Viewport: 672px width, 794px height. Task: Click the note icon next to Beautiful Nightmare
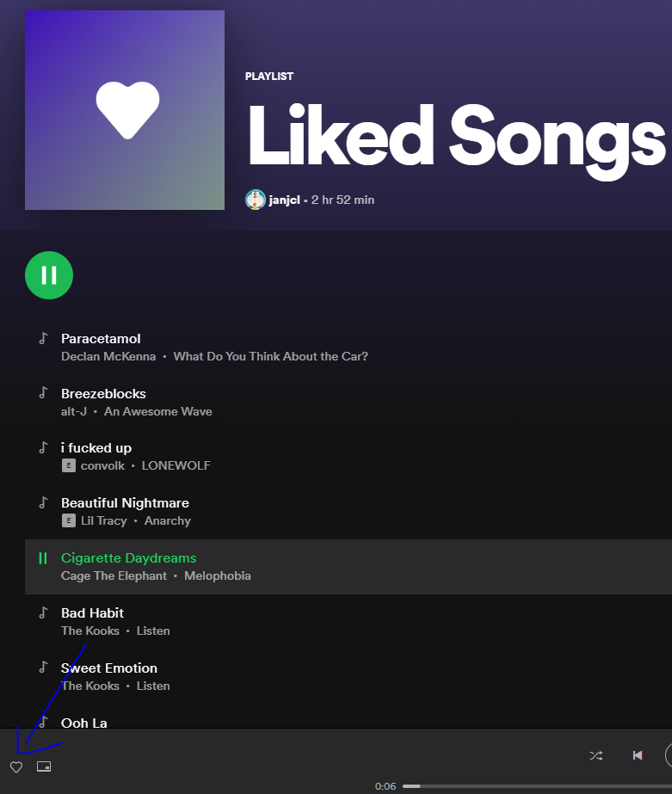44,502
